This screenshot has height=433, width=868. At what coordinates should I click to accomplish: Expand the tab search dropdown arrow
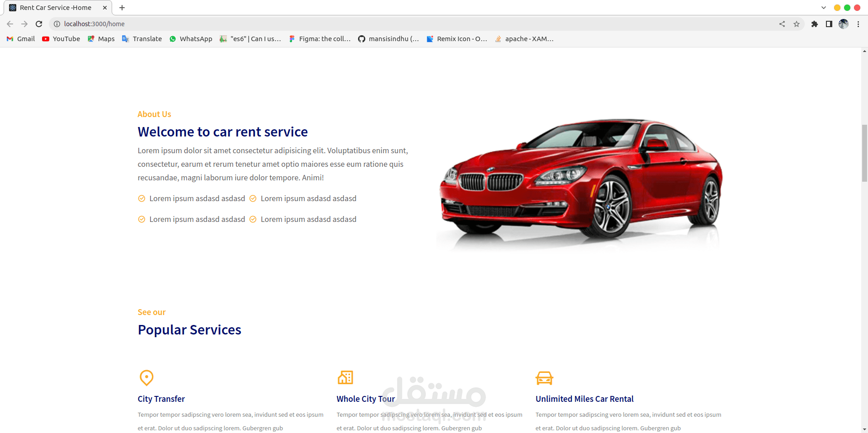824,8
